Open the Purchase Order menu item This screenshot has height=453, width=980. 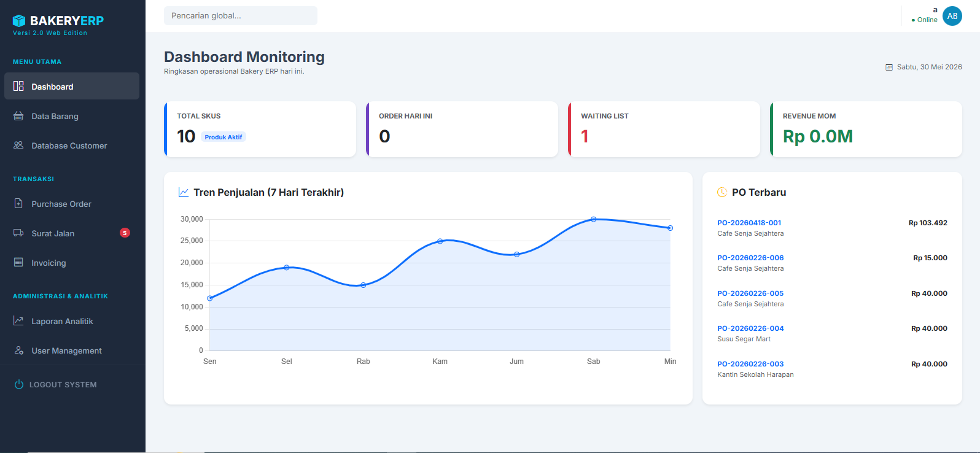(x=72, y=204)
